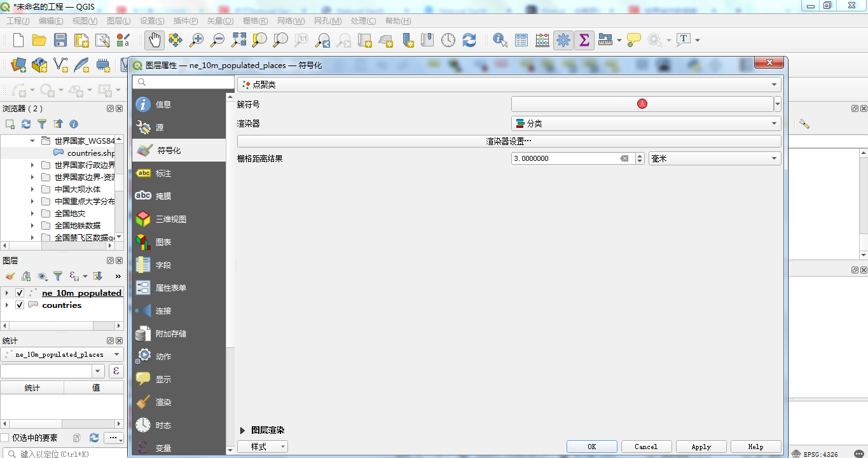Screen dimensions: 868x458
Task: Switch to the 符号化 tab
Action: (179, 150)
